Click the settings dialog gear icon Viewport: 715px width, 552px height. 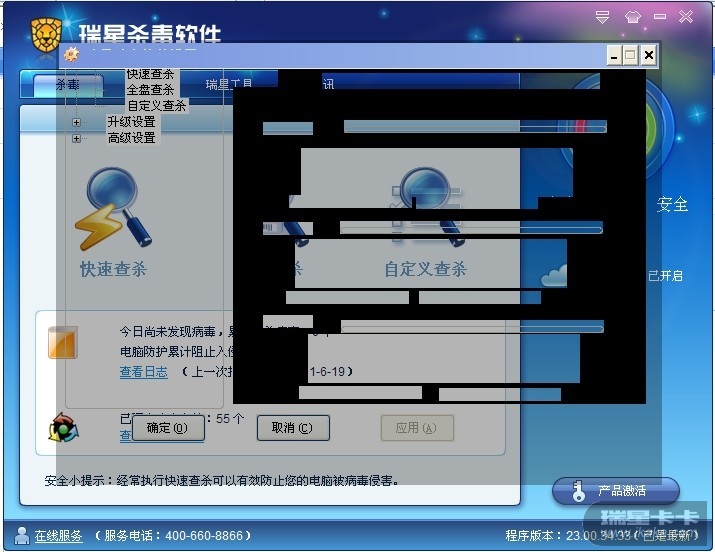pyautogui.click(x=71, y=54)
